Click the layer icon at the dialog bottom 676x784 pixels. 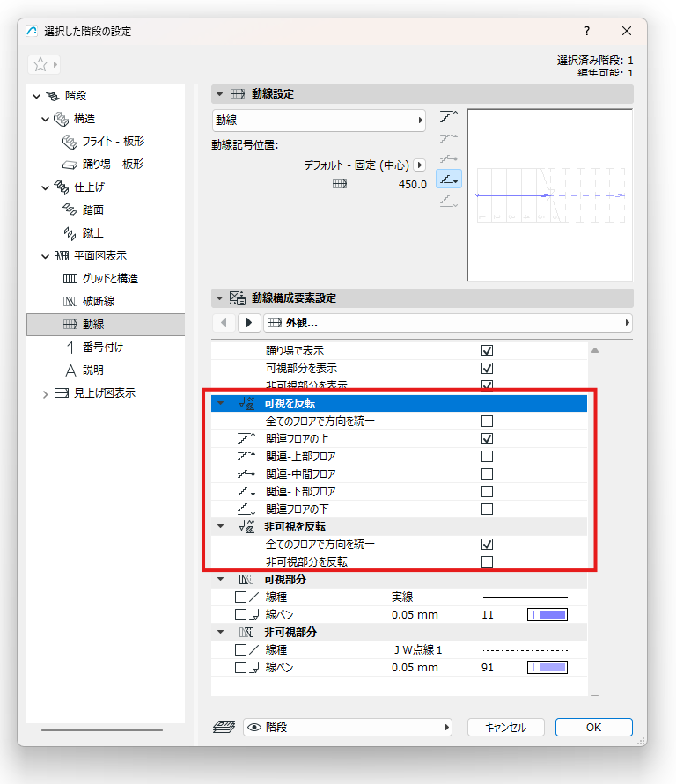pos(224,727)
